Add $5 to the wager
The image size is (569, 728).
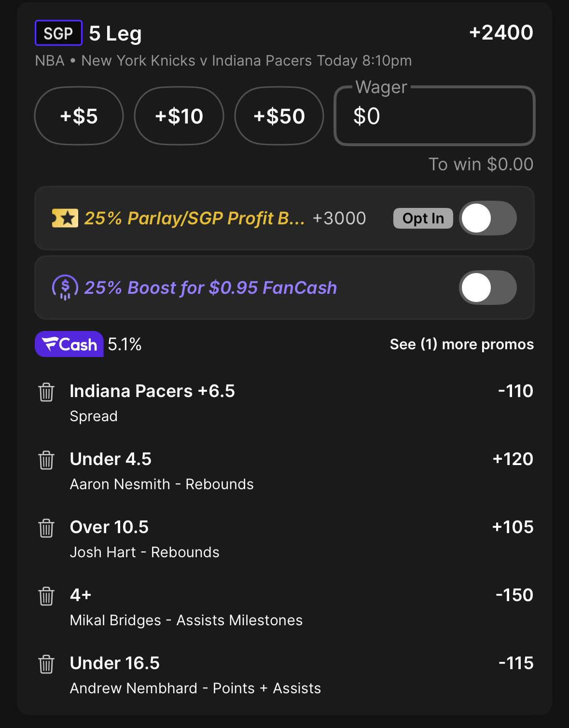point(79,116)
